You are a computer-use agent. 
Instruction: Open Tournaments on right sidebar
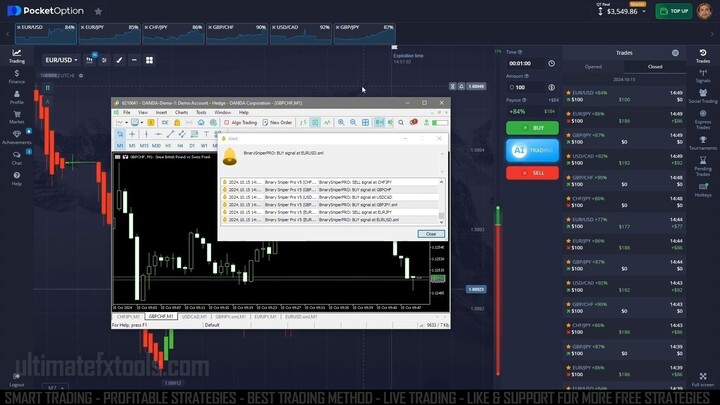[703, 143]
